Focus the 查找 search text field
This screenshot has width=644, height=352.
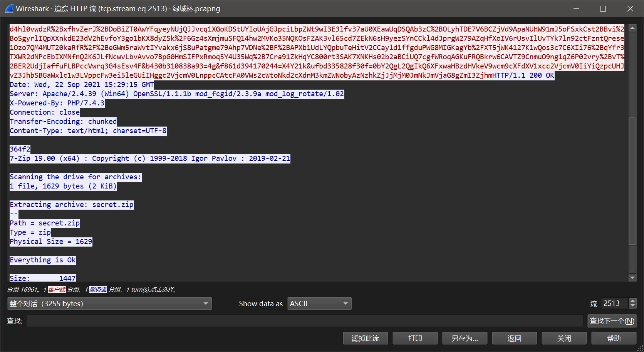point(304,321)
